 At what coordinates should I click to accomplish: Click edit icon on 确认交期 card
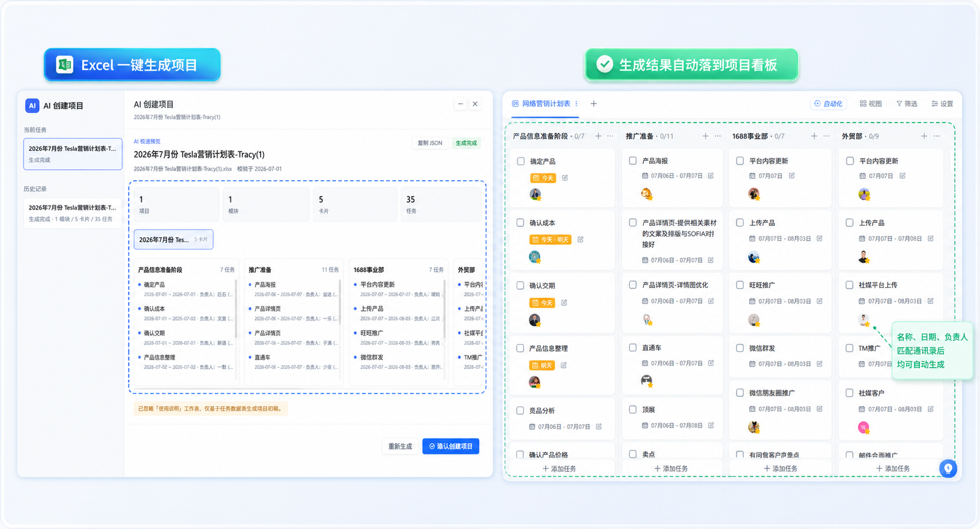pyautogui.click(x=564, y=303)
